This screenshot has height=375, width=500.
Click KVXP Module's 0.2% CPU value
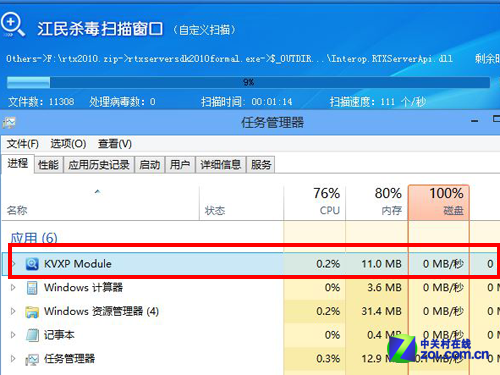[x=328, y=264]
